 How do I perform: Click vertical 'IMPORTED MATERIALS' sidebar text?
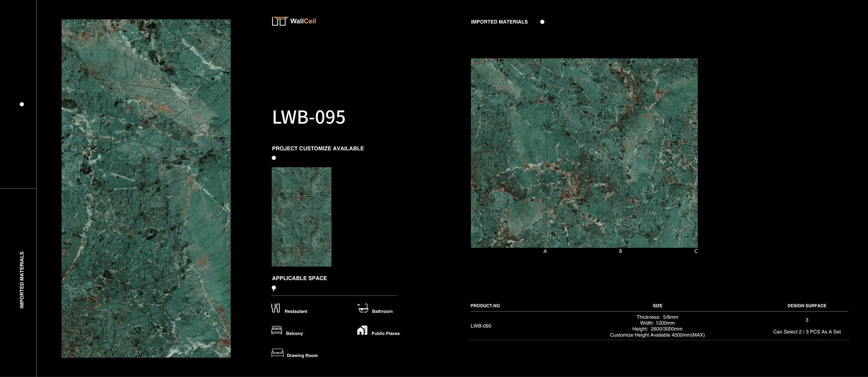tap(22, 280)
